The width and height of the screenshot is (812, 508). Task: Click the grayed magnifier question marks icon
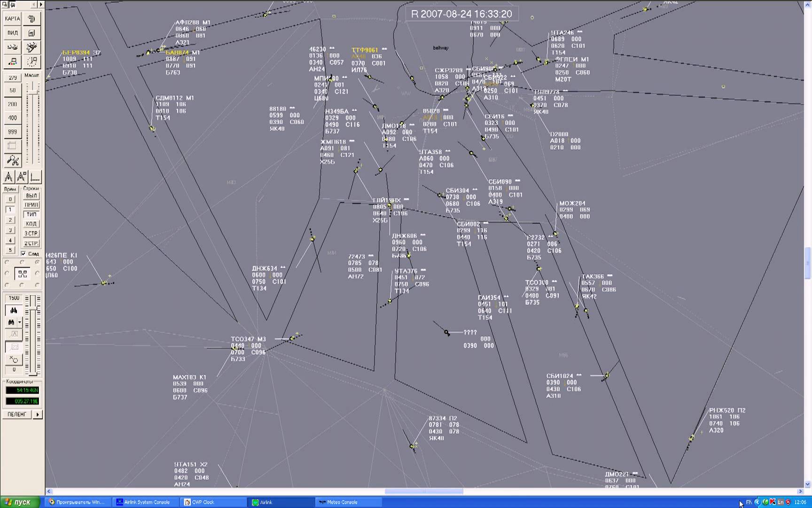click(14, 347)
